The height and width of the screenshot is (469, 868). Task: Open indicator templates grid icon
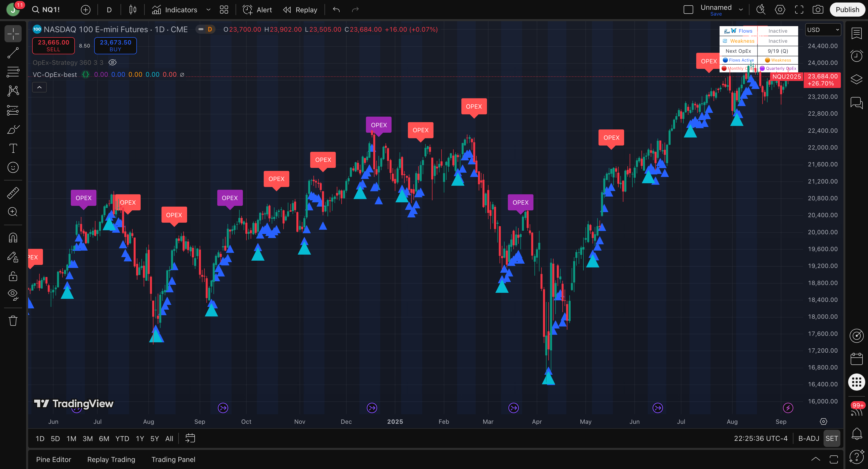(224, 10)
